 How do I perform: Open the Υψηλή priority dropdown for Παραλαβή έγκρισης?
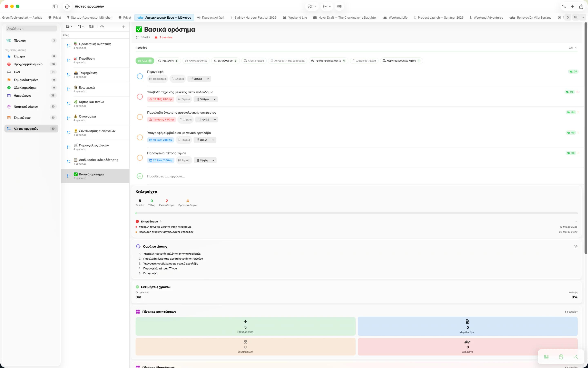tap(207, 120)
